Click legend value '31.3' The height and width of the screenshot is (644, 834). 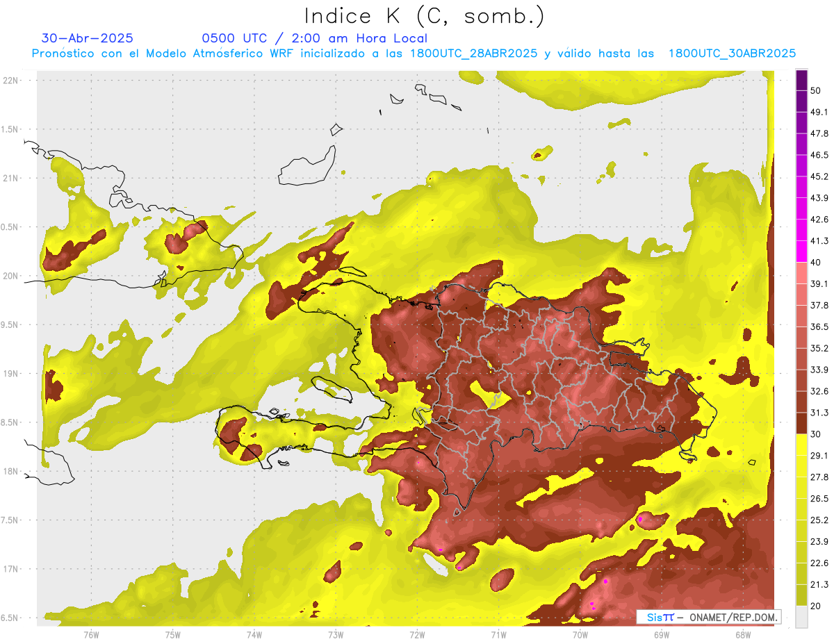click(x=819, y=413)
